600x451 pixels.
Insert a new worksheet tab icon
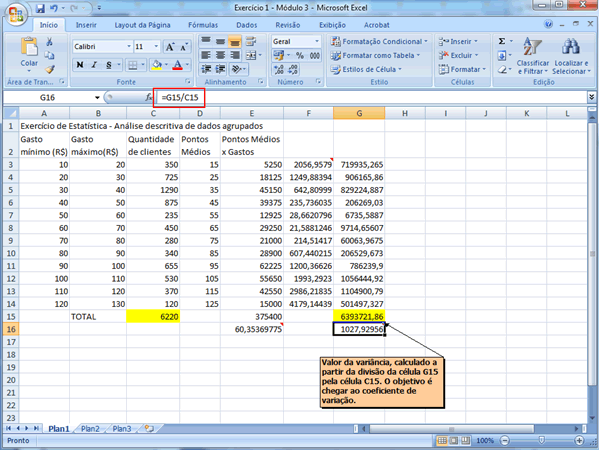pyautogui.click(x=148, y=428)
